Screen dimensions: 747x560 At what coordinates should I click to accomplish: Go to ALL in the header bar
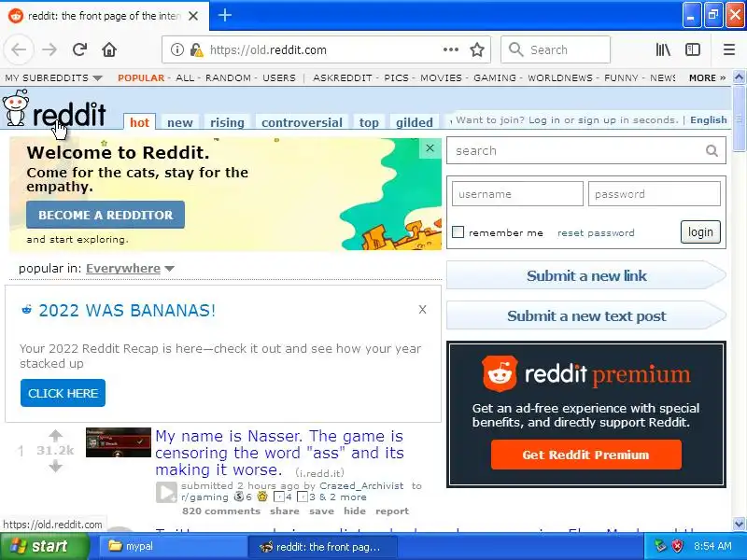tap(185, 77)
